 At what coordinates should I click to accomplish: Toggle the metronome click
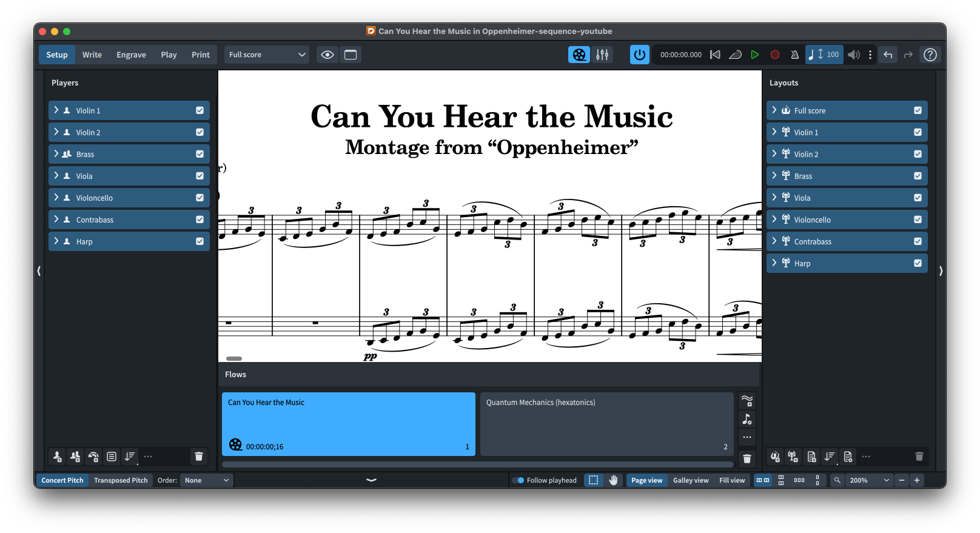[794, 55]
